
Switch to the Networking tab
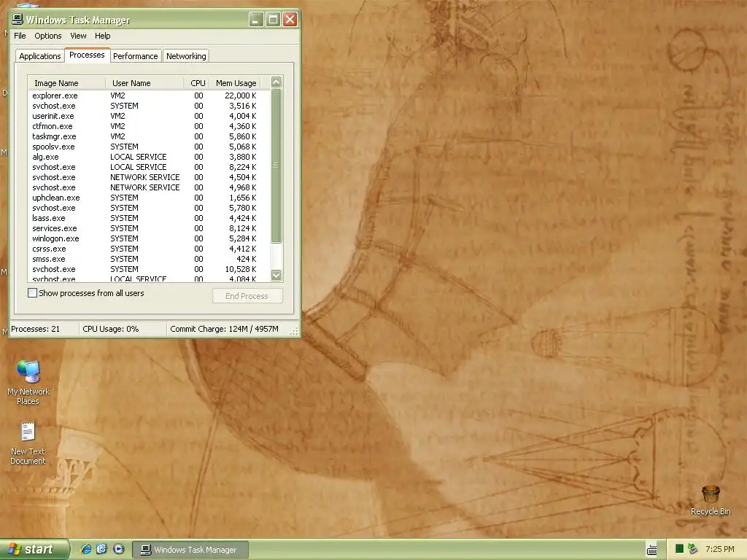click(186, 56)
